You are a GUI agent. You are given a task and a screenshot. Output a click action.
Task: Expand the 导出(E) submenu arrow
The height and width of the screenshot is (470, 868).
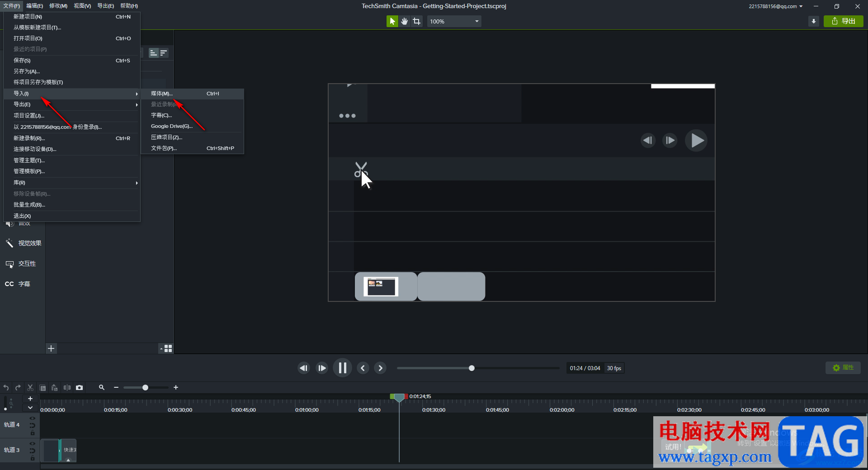coord(137,105)
